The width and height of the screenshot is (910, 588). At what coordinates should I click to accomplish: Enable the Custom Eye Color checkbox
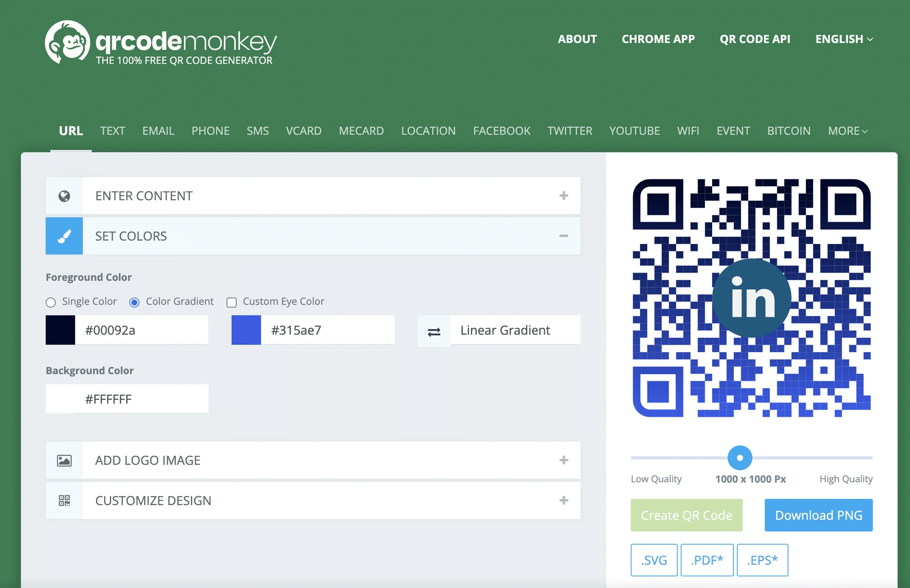(232, 302)
